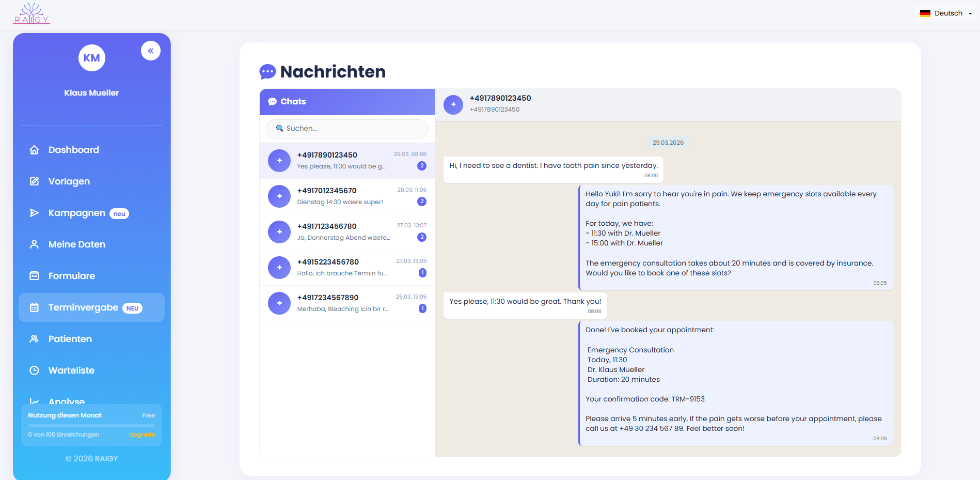Click the magnifier icon in the search bar
This screenshot has height=480, width=980.
click(x=279, y=128)
